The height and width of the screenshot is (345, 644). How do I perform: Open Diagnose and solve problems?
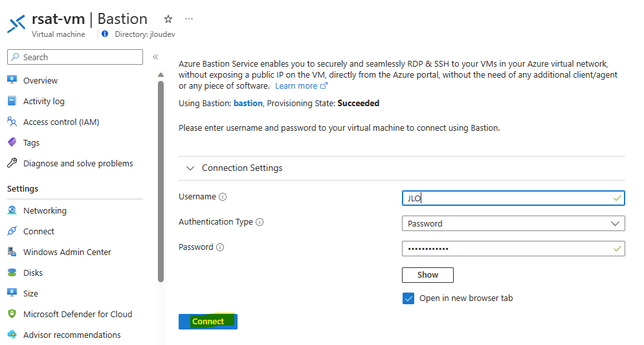coord(78,164)
